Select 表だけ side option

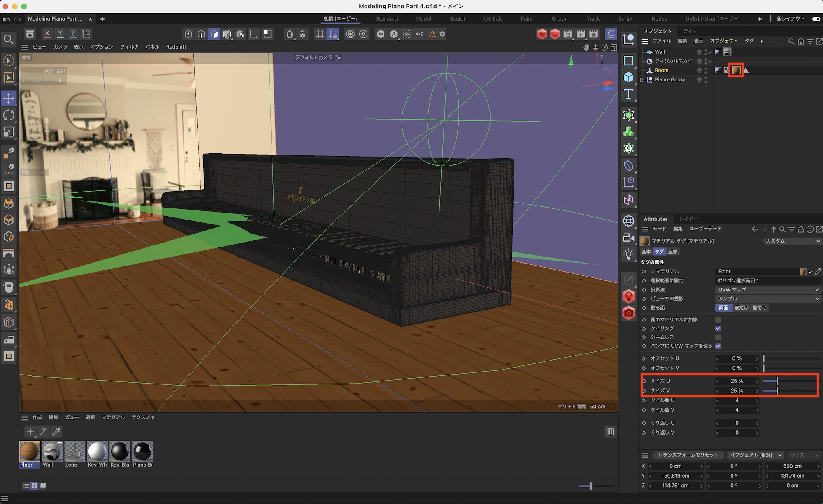pos(741,308)
